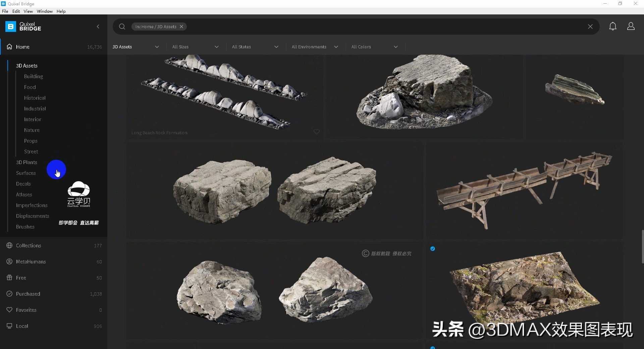Open MetaHumans section in the sidebar
Viewport: 644px width, 349px height.
[x=31, y=262]
